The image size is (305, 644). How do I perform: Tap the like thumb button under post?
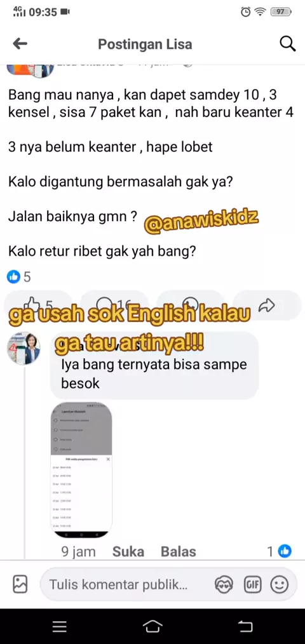tap(38, 305)
